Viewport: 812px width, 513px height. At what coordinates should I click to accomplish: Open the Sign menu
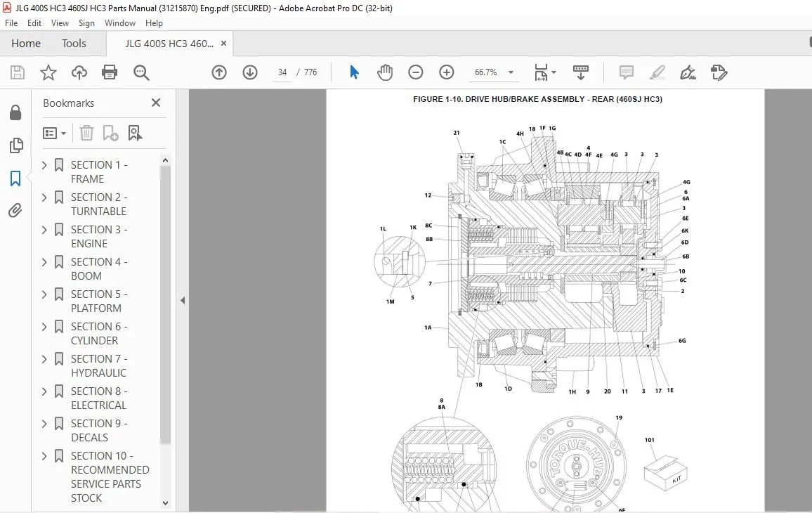pos(86,22)
